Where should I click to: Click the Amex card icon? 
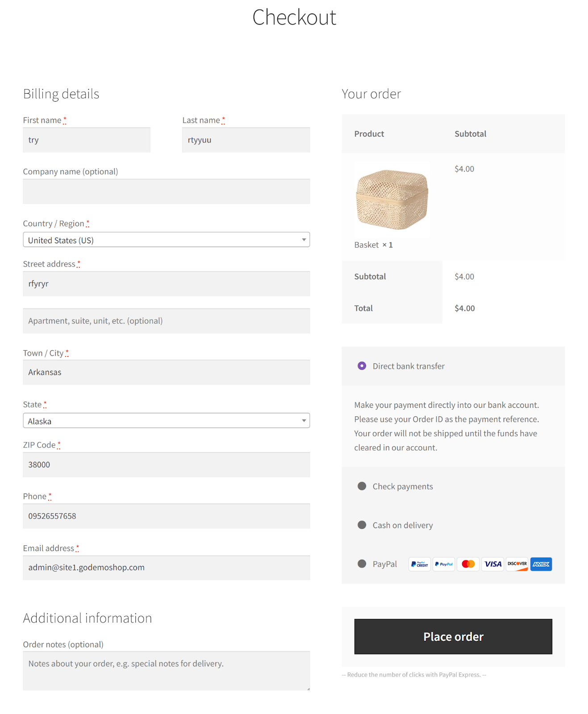[x=541, y=564]
